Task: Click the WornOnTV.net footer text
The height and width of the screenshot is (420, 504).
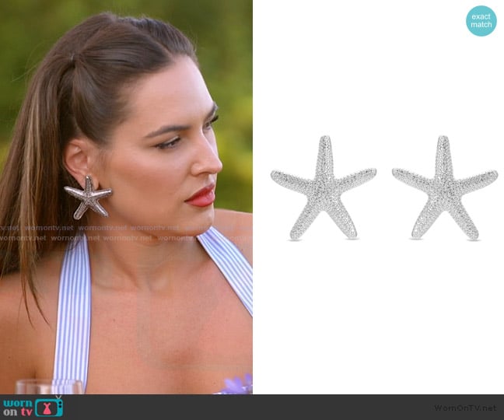Action: pyautogui.click(x=465, y=408)
